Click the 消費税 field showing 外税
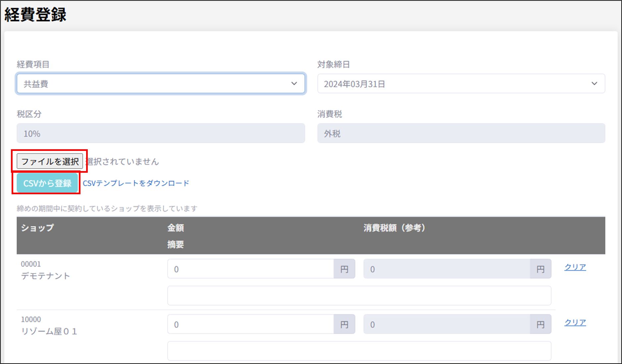This screenshot has height=364, width=622. click(461, 133)
